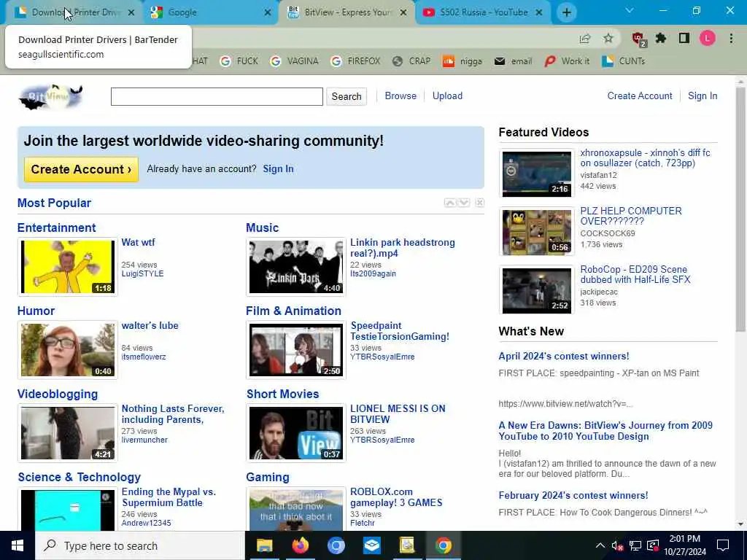Click the Create Account header link

639,96
